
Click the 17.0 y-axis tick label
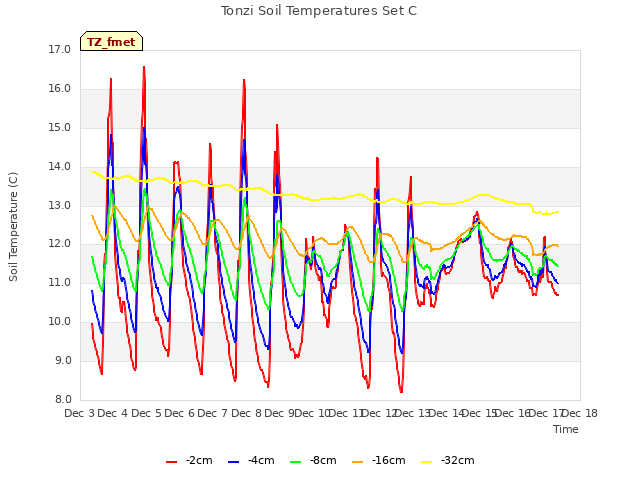tap(60, 50)
